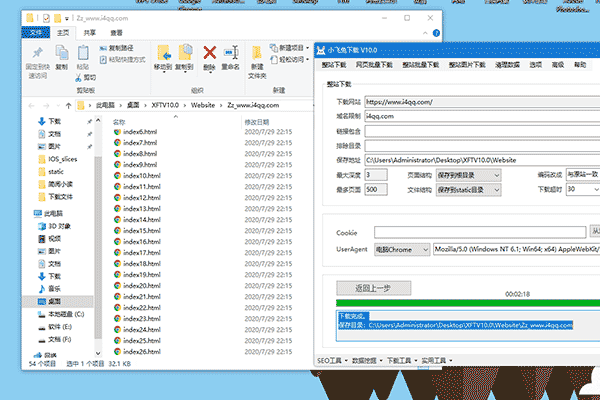600x400 pixels.
Task: Click the max pages field showing 500
Action: 376,189
